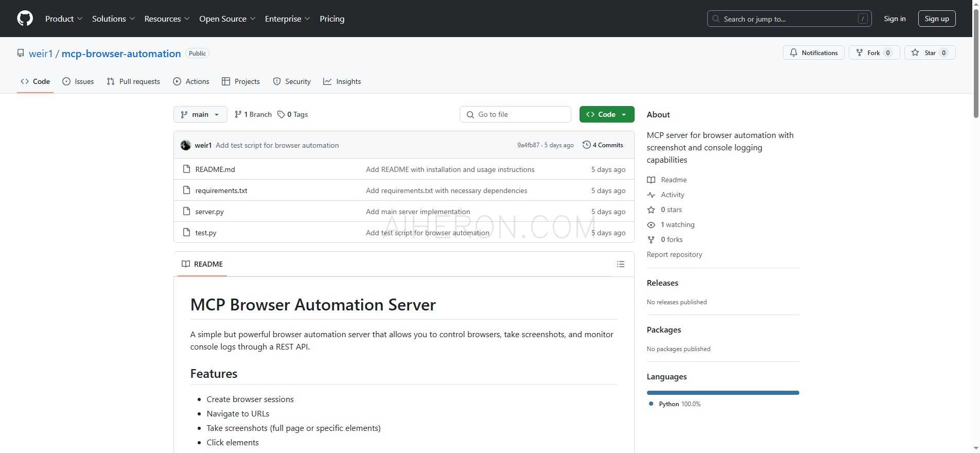The height and width of the screenshot is (453, 980).
Task: Open the test.py file
Action: pos(206,233)
